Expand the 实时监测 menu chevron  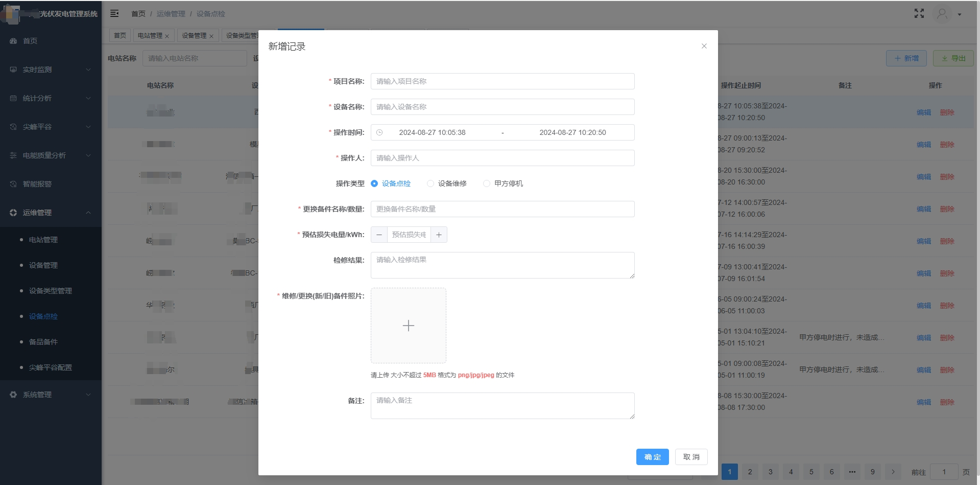click(88, 70)
